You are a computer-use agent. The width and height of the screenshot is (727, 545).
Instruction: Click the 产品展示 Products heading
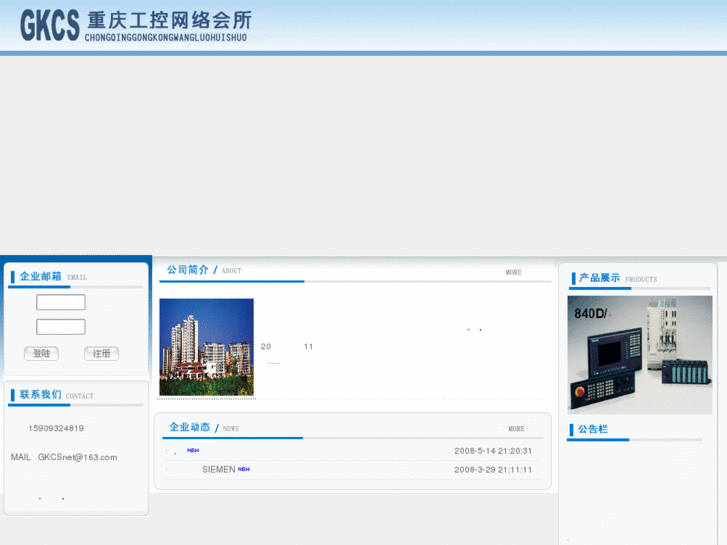600,278
